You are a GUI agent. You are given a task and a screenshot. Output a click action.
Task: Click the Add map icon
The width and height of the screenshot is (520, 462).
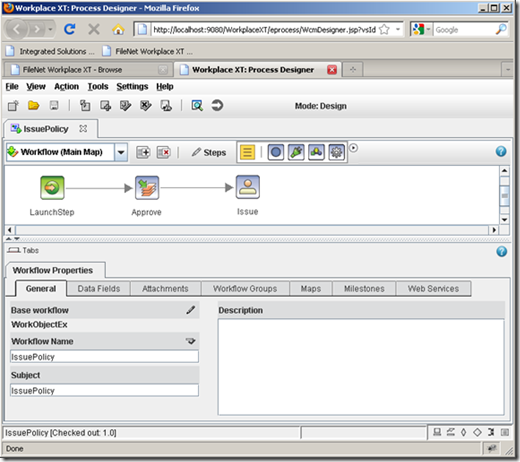(x=143, y=152)
